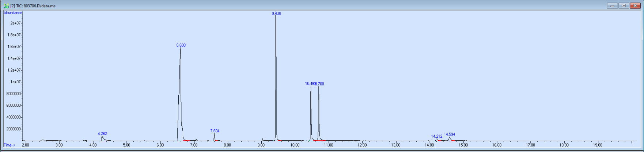Select the peak labeled 6.600
Image resolution: width=644 pixels, height=152 pixels.
pyautogui.click(x=181, y=45)
